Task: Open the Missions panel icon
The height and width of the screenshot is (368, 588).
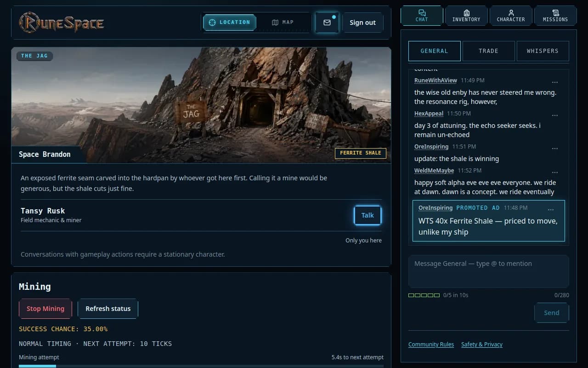Action: click(x=555, y=16)
